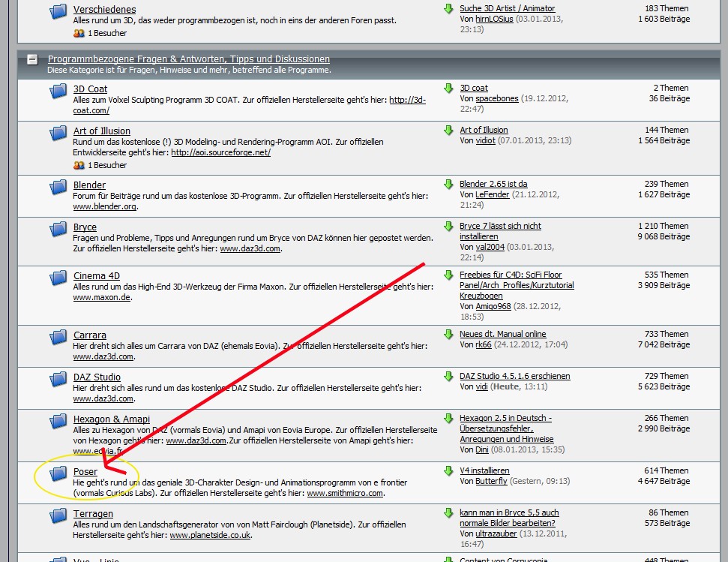Click green arrow beside Hexagon 2.5 in Deutsch

[x=448, y=419]
